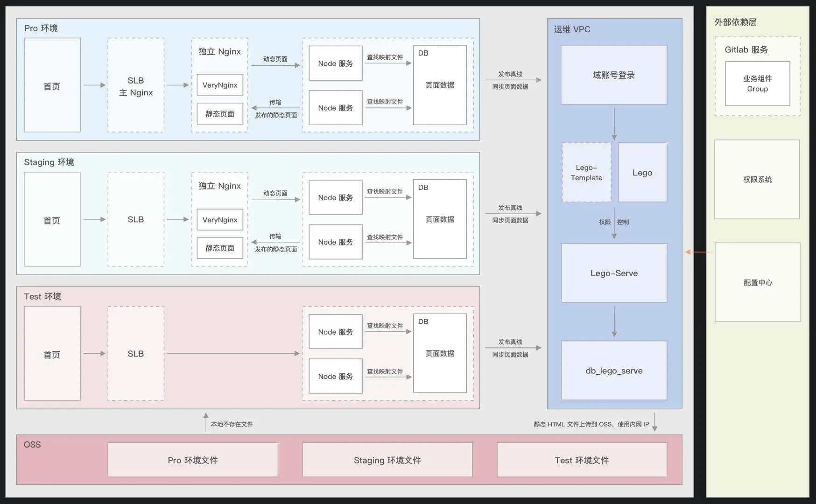Click 同步页面数据 label beside Staging 环境
This screenshot has width=816, height=504.
tap(510, 220)
